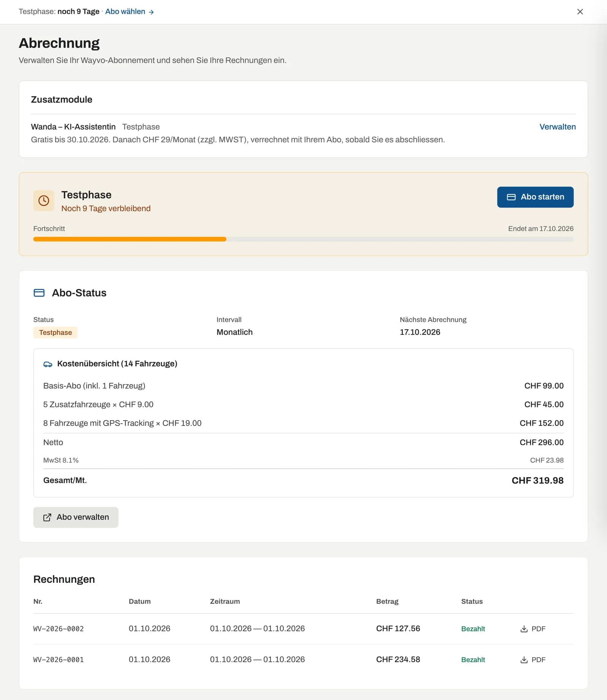Open 'Abo verwalten' in the external portal
The height and width of the screenshot is (700, 607).
tap(76, 517)
